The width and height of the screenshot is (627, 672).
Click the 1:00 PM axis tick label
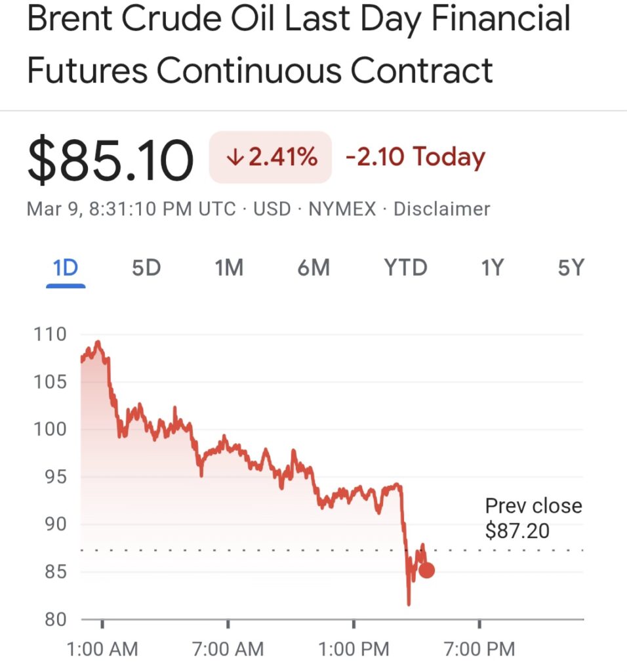pos(354,650)
